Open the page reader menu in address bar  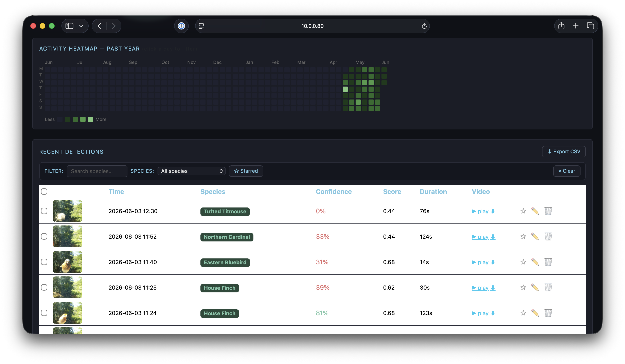(201, 26)
